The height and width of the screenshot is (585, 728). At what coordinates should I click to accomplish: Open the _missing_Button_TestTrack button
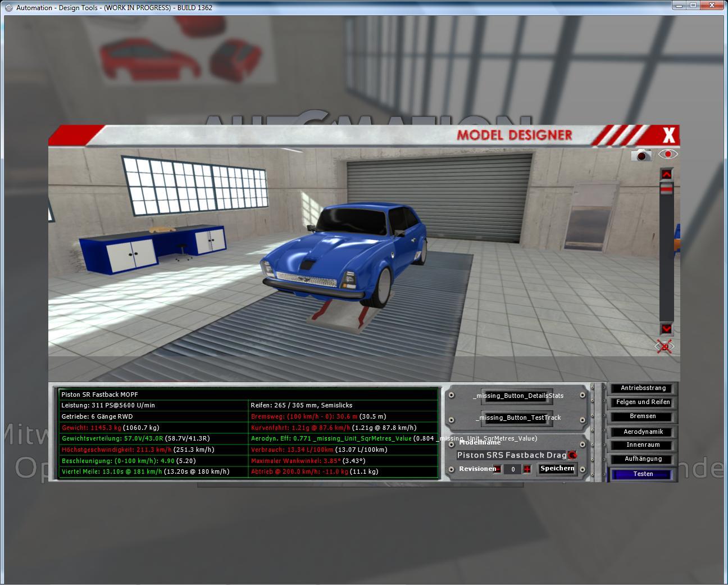click(517, 418)
